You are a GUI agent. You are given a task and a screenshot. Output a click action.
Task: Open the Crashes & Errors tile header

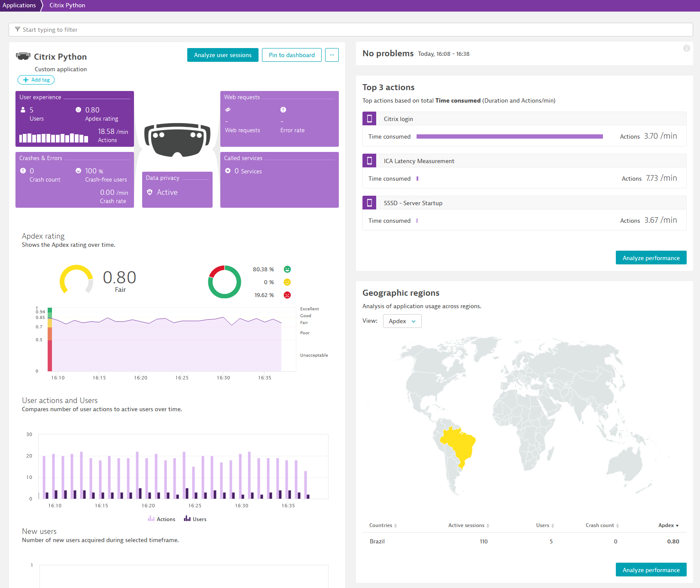(x=41, y=158)
